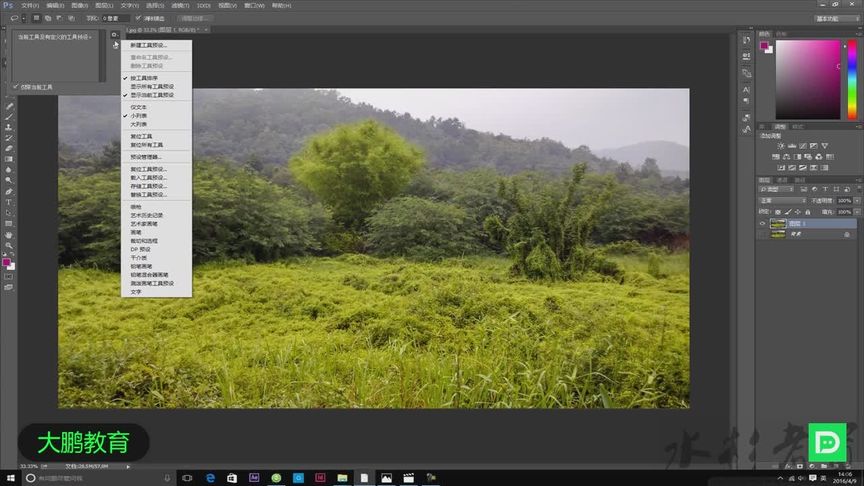Switch to the 色板 swatches tab

click(x=781, y=34)
